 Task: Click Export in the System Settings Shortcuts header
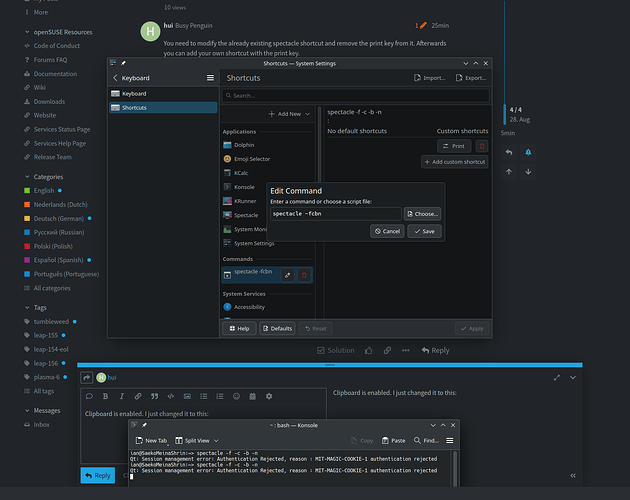tap(471, 78)
